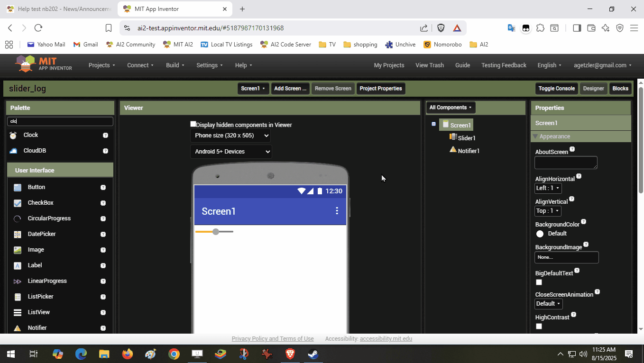Open the Build menu
This screenshot has width=644, height=363.
(x=175, y=65)
